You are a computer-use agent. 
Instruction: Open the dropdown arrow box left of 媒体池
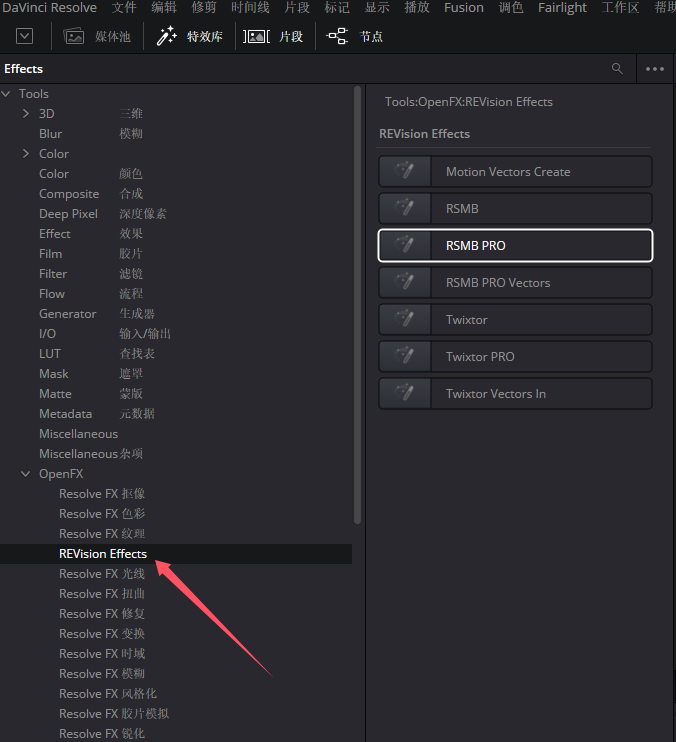tap(25, 36)
